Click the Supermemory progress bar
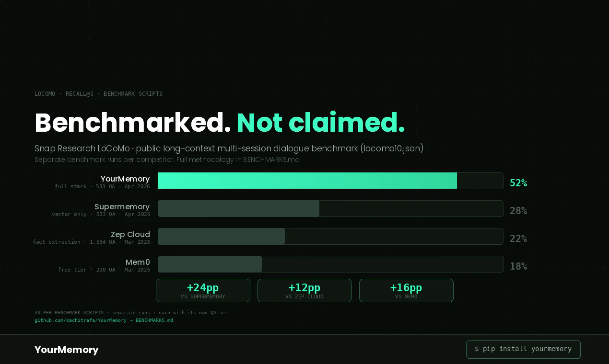 (x=238, y=208)
